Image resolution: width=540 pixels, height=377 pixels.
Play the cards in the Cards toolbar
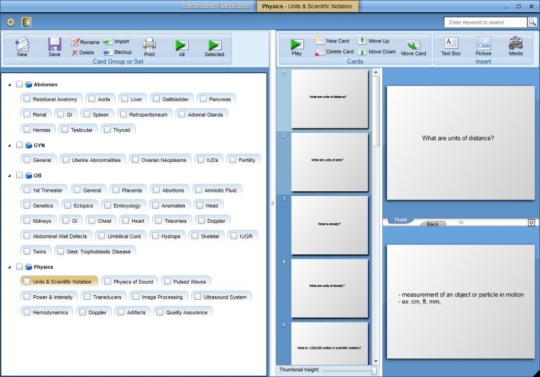click(x=296, y=47)
